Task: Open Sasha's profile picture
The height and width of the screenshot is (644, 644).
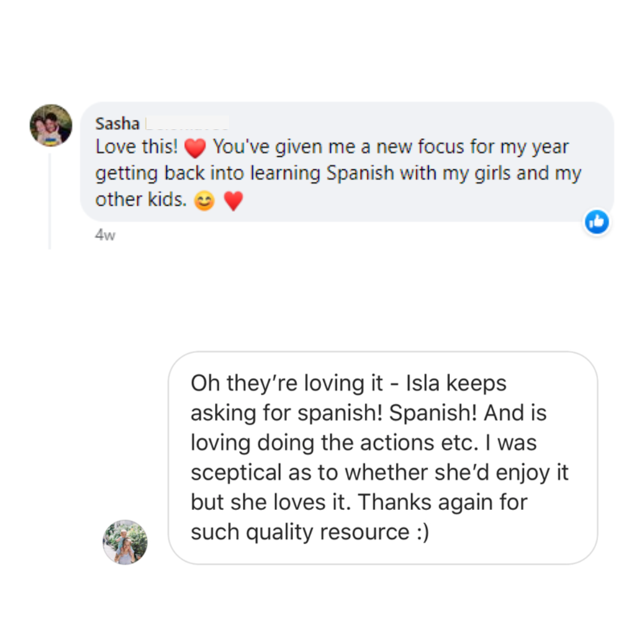Action: pyautogui.click(x=51, y=125)
